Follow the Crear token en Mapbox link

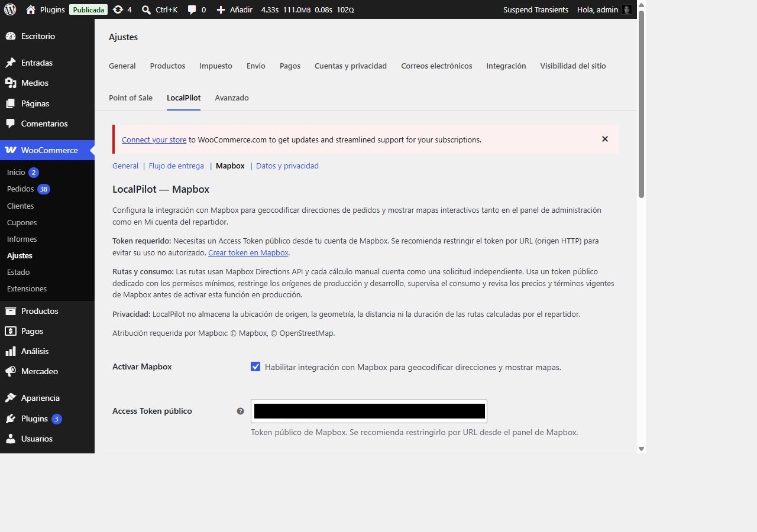click(x=248, y=252)
